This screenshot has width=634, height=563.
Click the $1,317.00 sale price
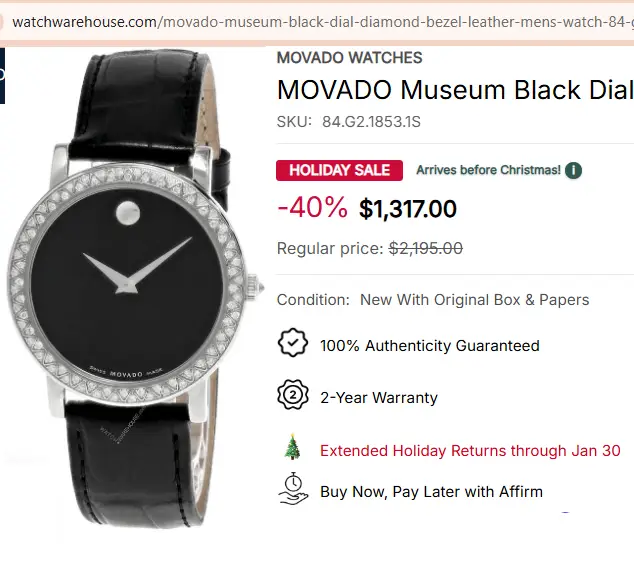point(408,209)
